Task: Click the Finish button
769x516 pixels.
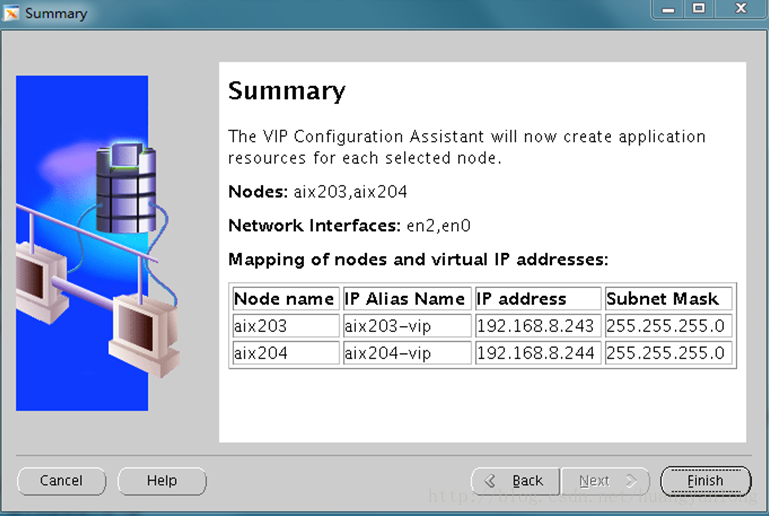Action: (x=705, y=481)
